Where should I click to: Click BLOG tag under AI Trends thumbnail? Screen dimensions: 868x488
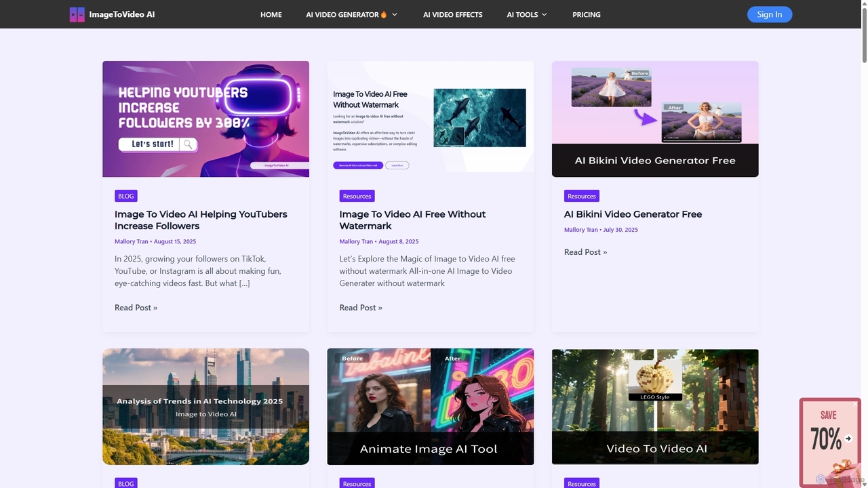[126, 483]
